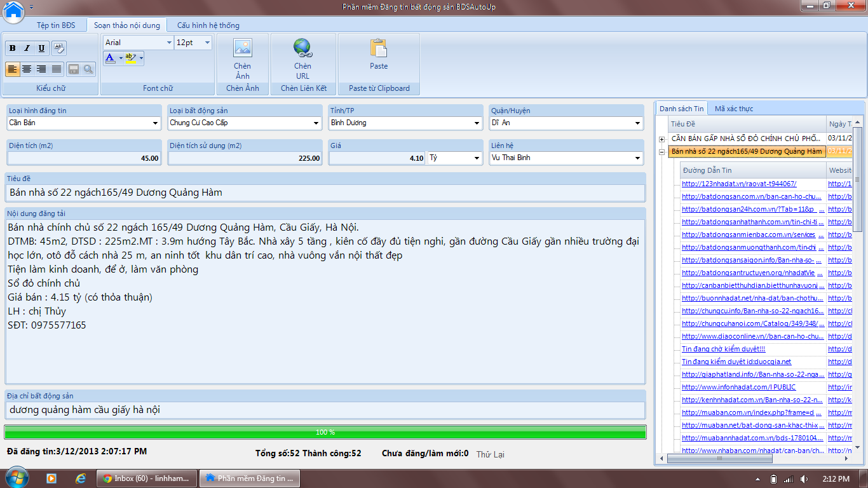The width and height of the screenshot is (868, 488).
Task: Open the home application button at top-left
Action: [13, 11]
